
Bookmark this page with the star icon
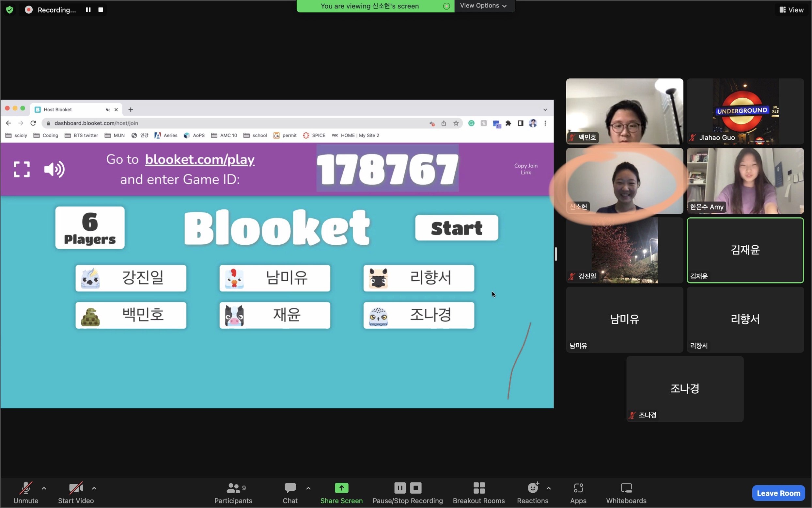coord(456,123)
